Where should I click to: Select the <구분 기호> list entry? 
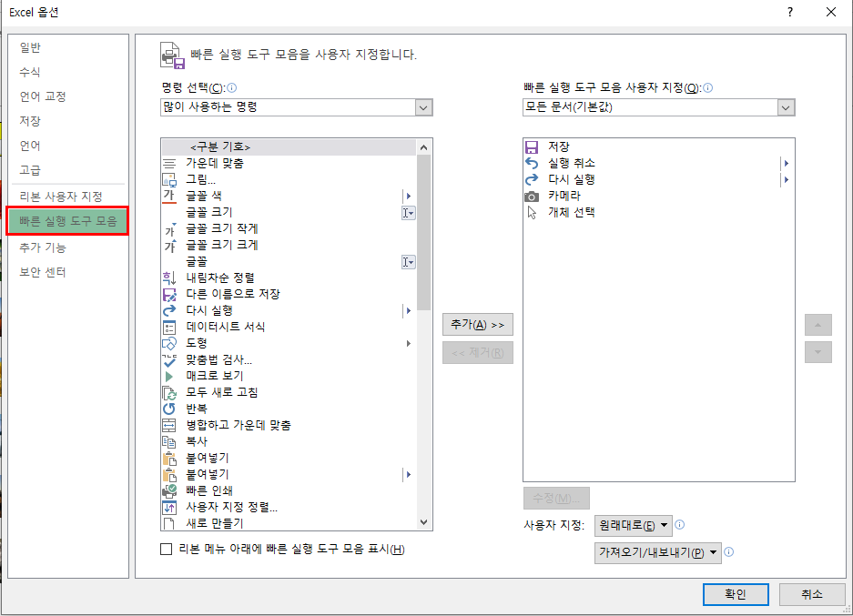point(289,146)
